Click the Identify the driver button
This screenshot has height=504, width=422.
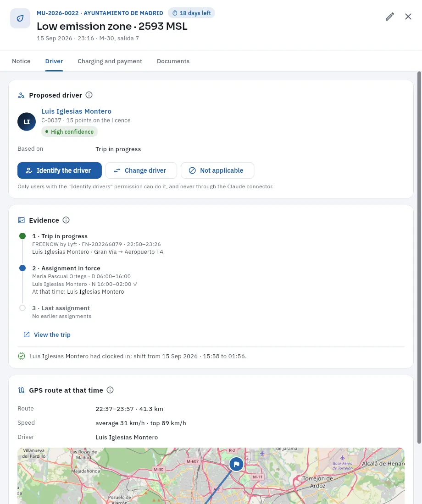click(x=60, y=170)
